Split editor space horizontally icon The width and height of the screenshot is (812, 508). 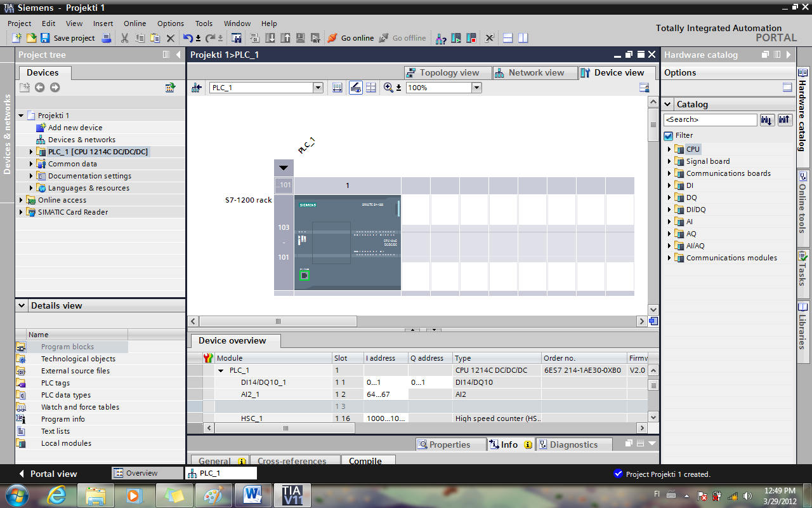[508, 38]
